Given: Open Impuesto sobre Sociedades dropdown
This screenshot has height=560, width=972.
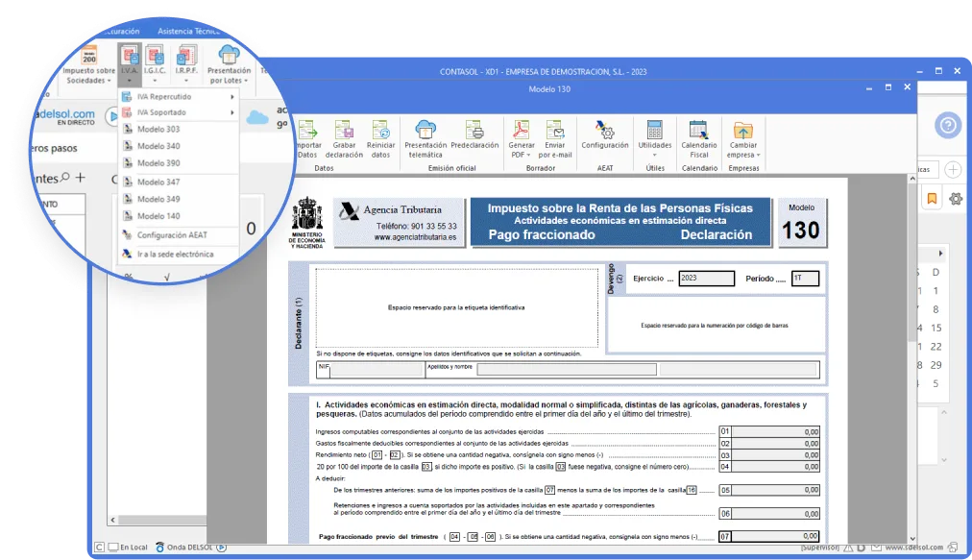Looking at the screenshot, I should [88, 76].
